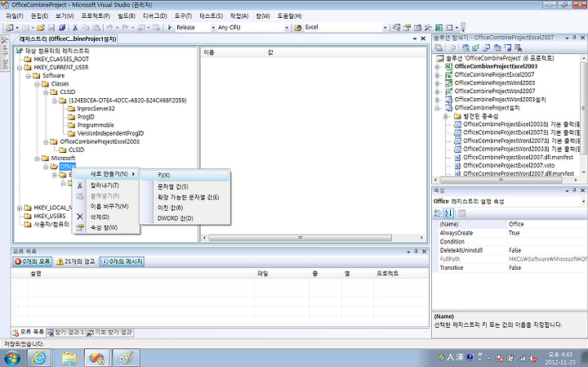Click the Undo arrow toolbar icon

coord(109,28)
